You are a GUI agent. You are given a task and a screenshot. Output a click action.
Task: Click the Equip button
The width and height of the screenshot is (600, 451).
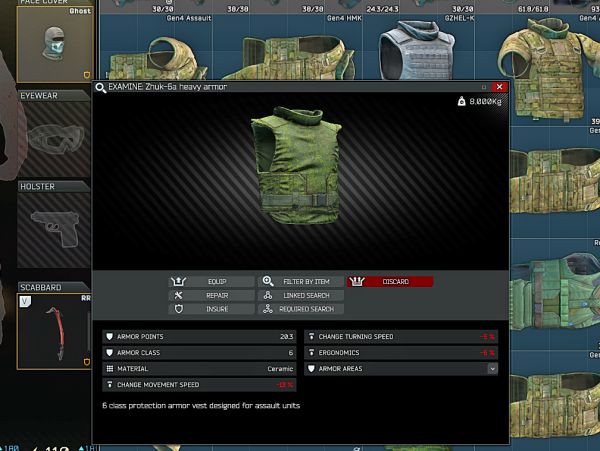pyautogui.click(x=212, y=282)
